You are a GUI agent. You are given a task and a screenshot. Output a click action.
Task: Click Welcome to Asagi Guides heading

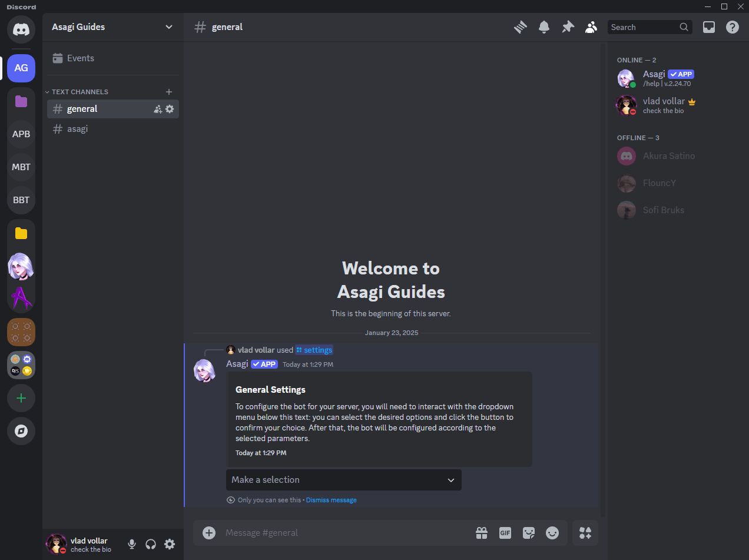391,280
